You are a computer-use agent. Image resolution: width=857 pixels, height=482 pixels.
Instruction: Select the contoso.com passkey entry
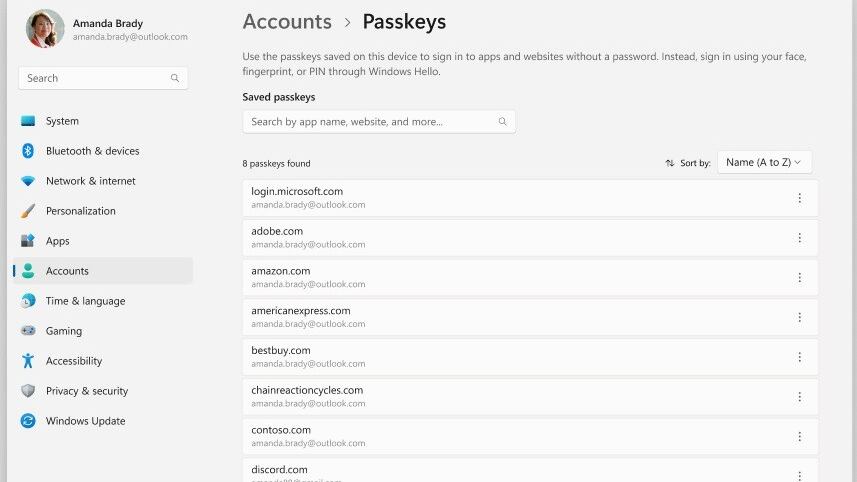(500, 436)
